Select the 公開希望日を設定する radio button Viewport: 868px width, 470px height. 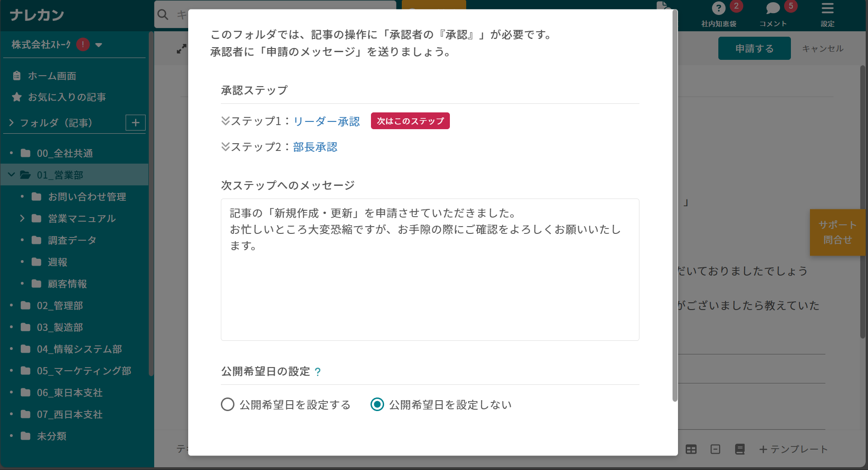227,404
